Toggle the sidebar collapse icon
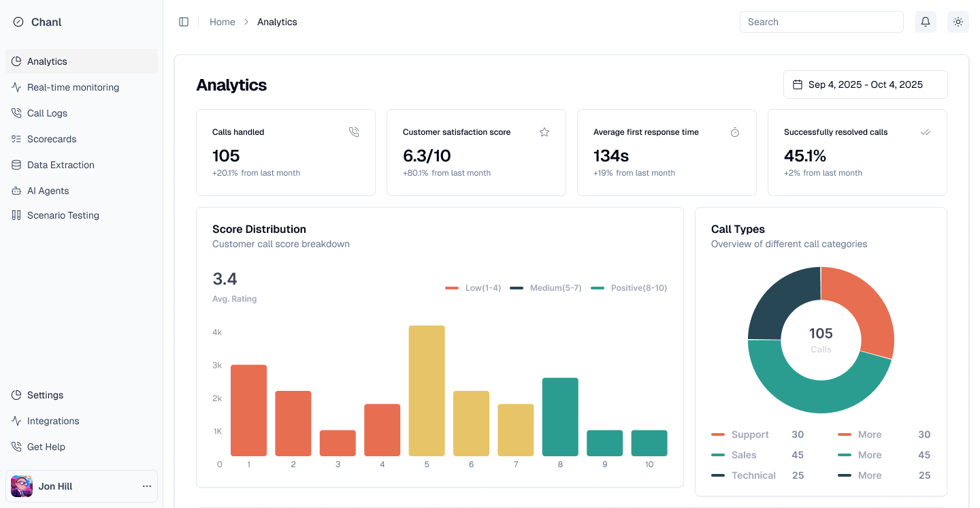Viewport: 980px width, 508px height. [184, 22]
